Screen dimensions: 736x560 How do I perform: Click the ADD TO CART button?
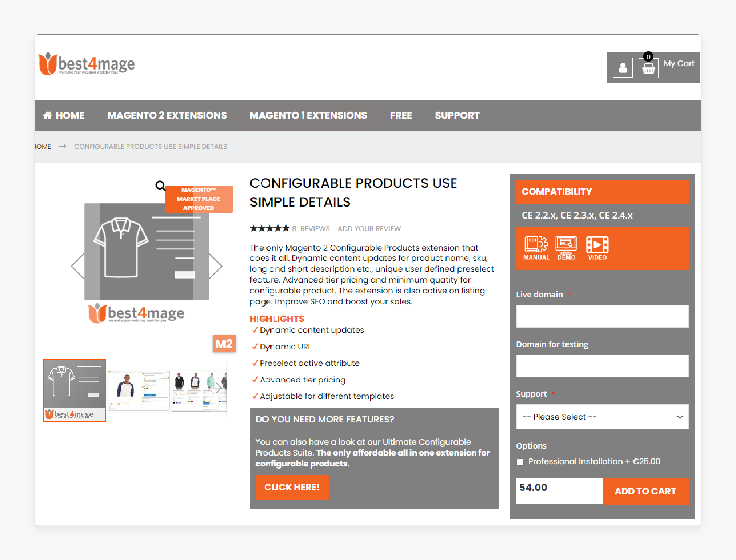click(646, 491)
